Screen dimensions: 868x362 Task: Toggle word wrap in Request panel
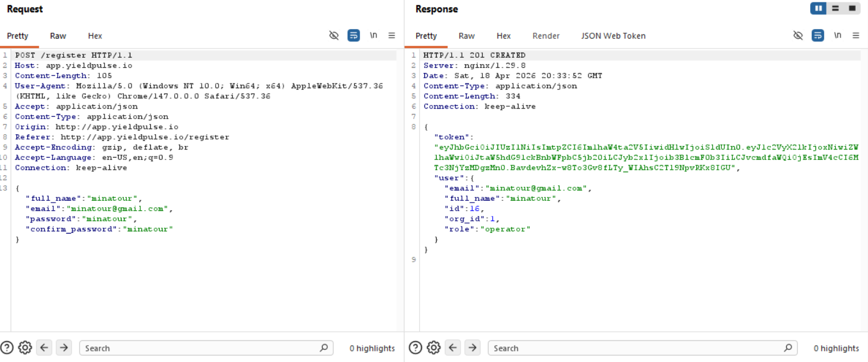pyautogui.click(x=354, y=36)
